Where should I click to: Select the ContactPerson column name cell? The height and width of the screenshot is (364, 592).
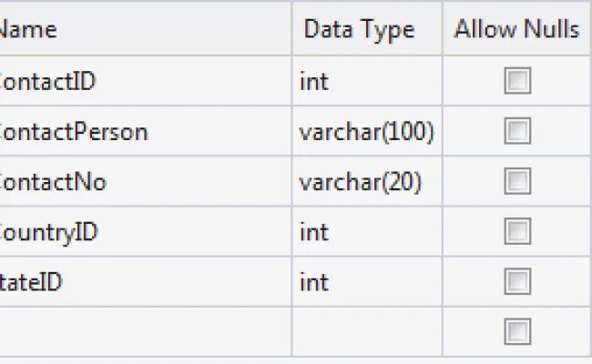pyautogui.click(x=146, y=131)
